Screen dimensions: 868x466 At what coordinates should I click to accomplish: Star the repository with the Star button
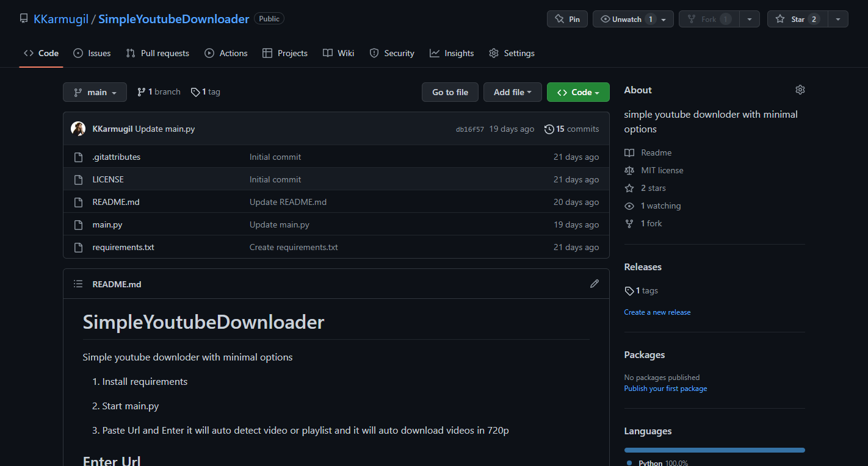797,19
